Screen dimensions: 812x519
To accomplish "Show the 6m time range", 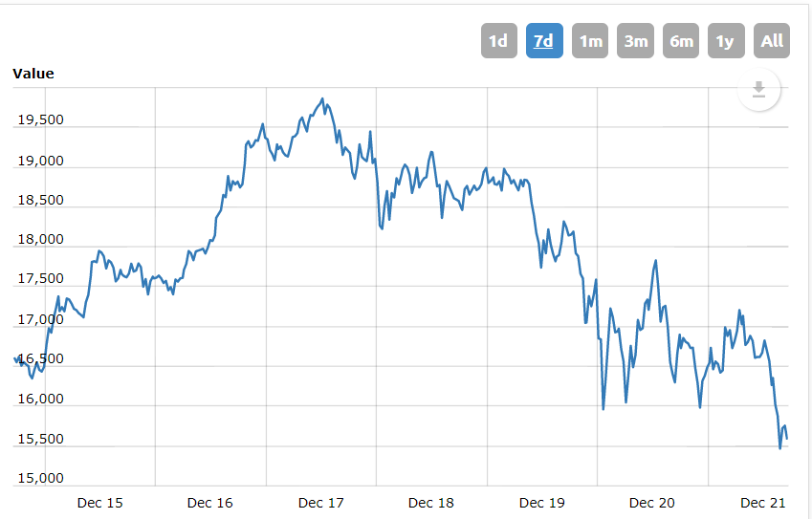I will coord(681,41).
